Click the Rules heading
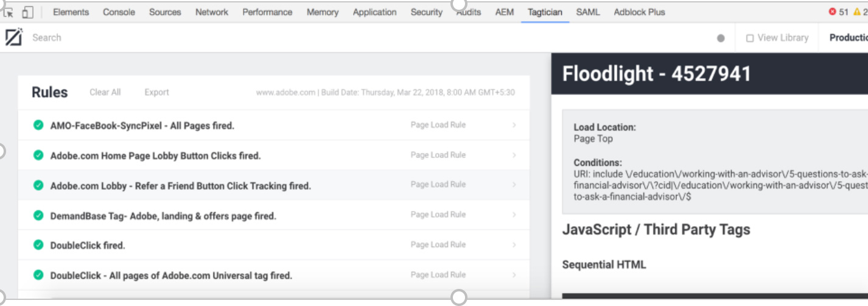This screenshot has height=306, width=868. pyautogui.click(x=50, y=93)
